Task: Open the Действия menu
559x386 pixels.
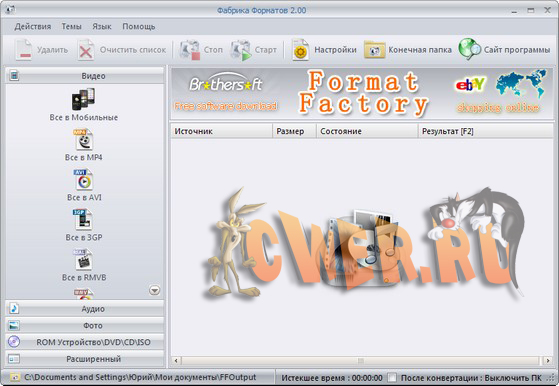Action: coord(33,27)
